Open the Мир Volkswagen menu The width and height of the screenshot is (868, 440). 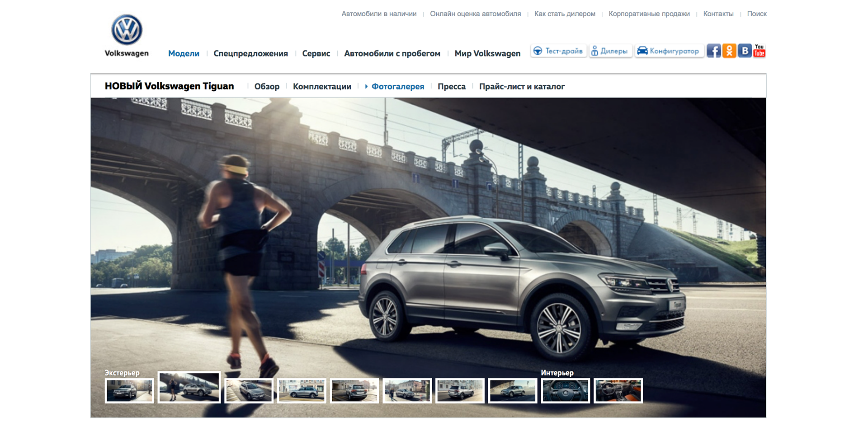pyautogui.click(x=487, y=53)
